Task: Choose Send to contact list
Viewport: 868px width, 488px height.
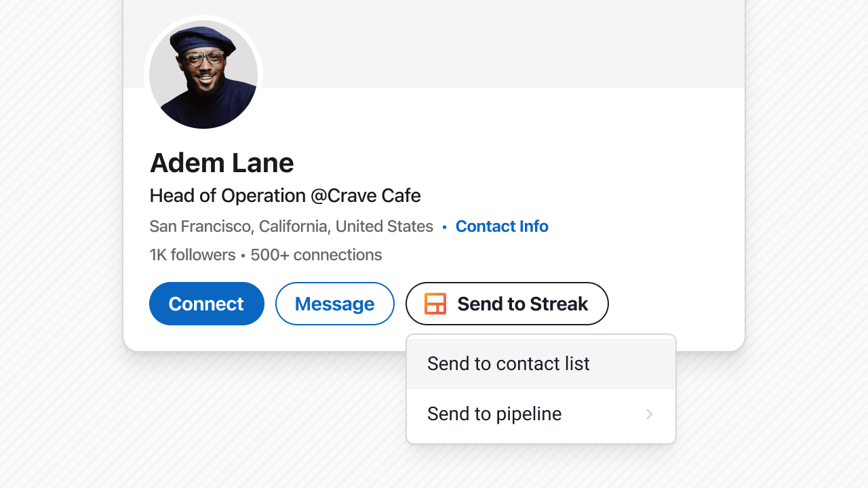Action: [508, 363]
